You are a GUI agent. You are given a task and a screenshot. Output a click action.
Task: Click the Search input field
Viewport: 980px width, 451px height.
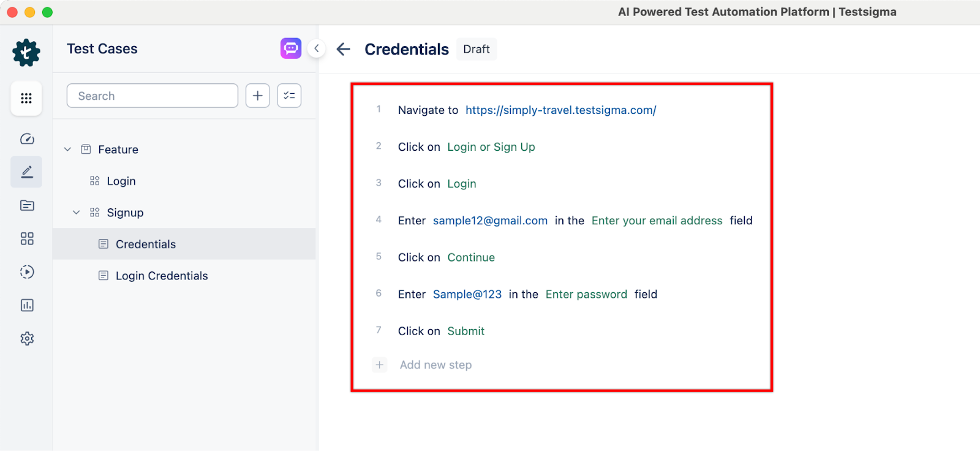tap(153, 96)
